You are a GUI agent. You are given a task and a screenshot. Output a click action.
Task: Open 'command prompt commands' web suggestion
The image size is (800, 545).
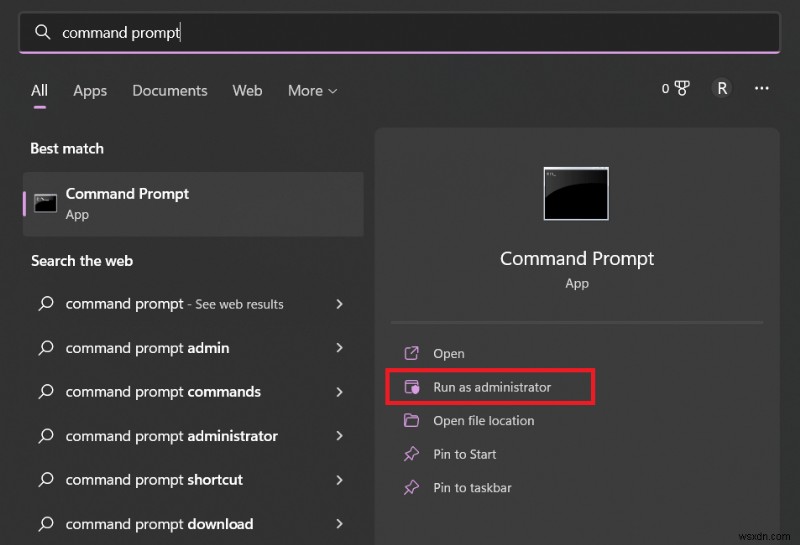pyautogui.click(x=193, y=392)
